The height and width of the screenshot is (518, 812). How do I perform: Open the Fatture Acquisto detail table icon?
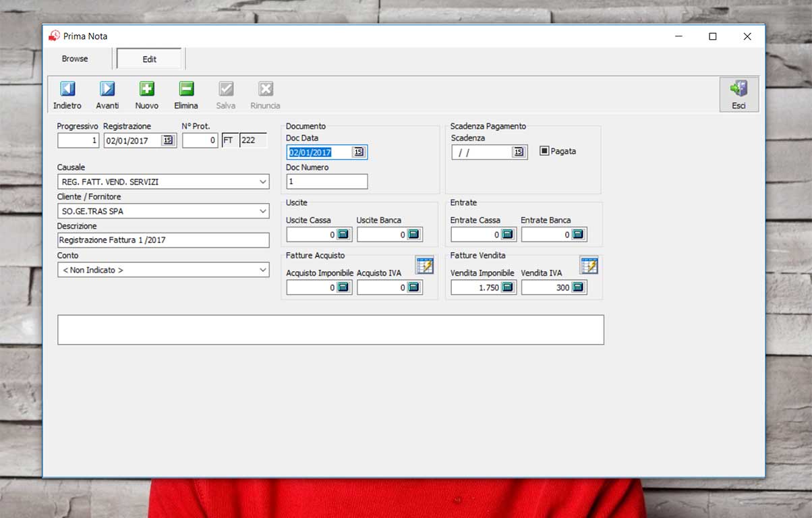(425, 265)
